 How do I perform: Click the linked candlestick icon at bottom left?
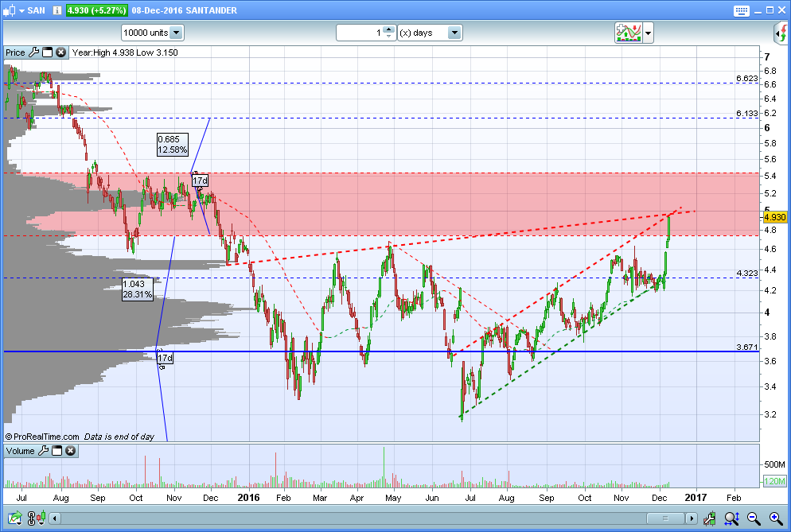point(37,518)
